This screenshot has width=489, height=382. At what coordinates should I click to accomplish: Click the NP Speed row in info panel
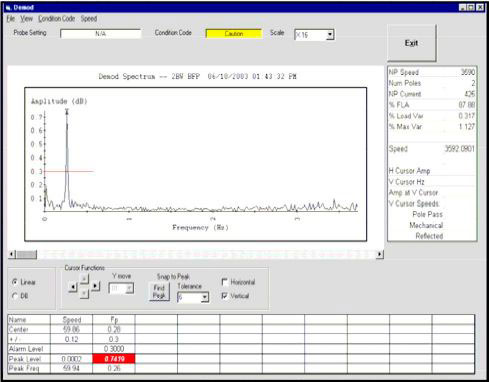(432, 72)
